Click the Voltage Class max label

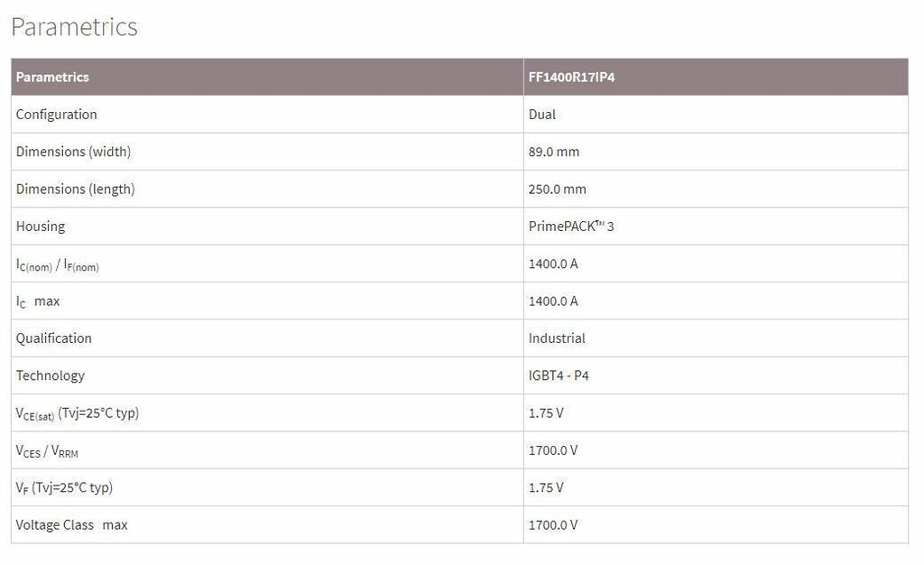71,525
